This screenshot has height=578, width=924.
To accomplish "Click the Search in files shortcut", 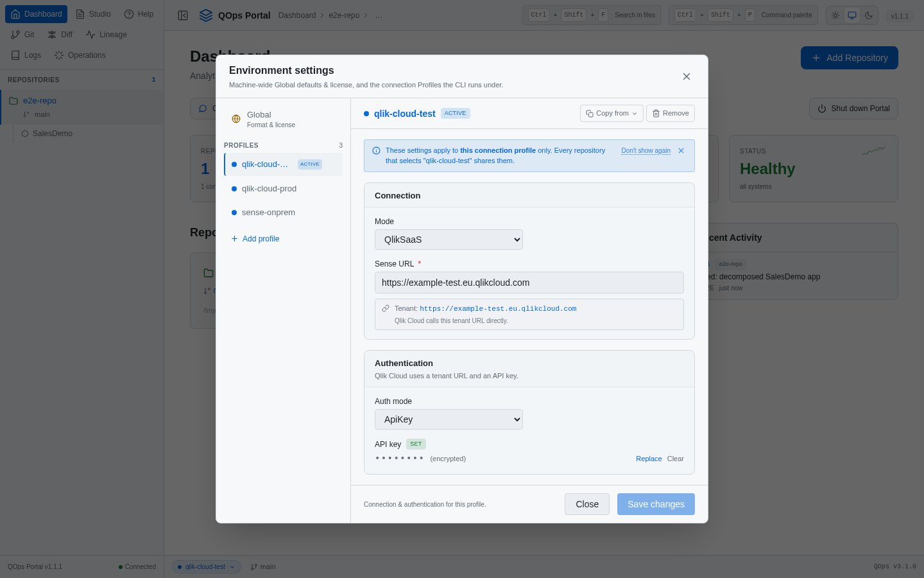I will click(592, 15).
